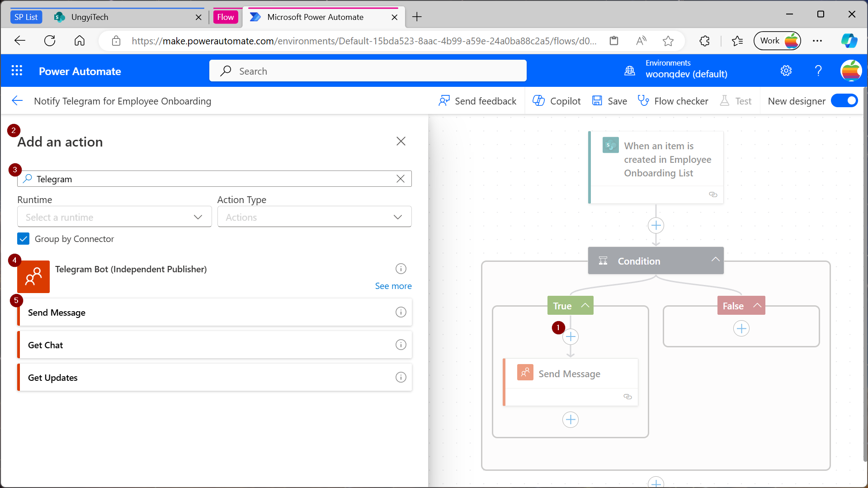Toggle the New designer switch
Image resolution: width=868 pixels, height=488 pixels.
844,101
